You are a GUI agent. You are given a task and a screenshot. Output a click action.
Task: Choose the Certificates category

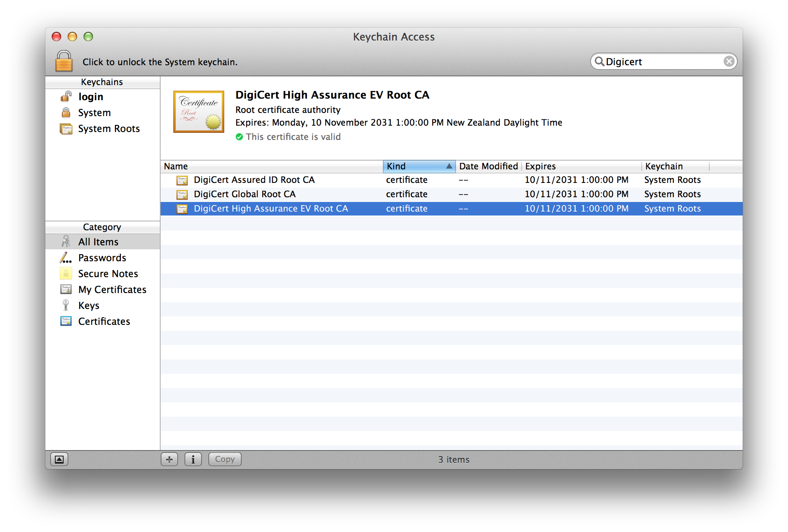tap(103, 321)
